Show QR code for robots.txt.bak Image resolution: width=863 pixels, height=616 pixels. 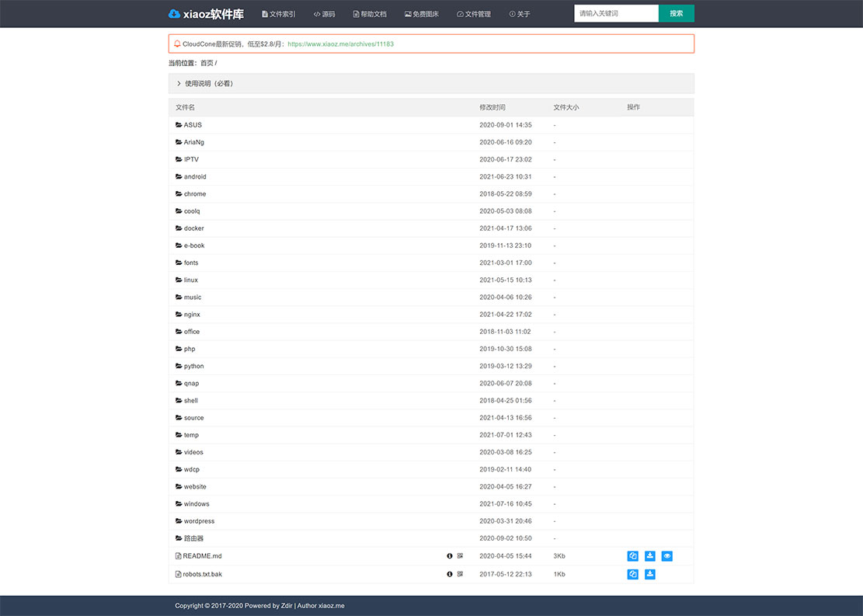click(x=460, y=574)
